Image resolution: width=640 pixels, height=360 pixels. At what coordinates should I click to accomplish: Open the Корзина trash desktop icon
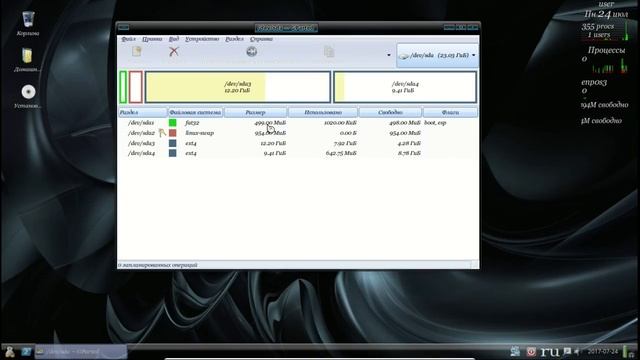(x=28, y=24)
